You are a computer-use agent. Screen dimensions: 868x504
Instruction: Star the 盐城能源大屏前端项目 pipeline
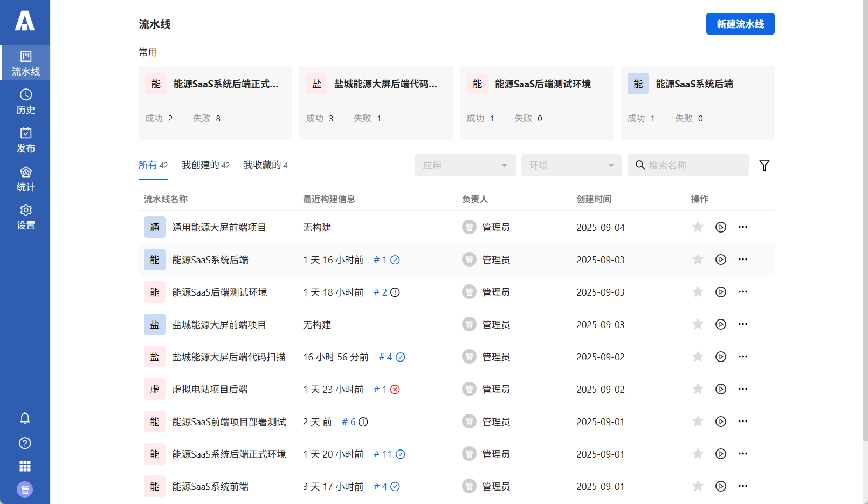[x=698, y=324]
